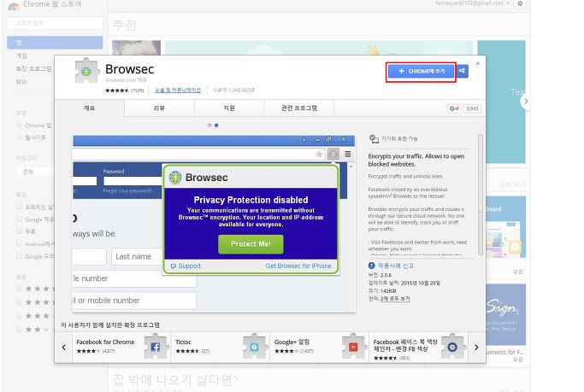The height and width of the screenshot is (392, 584).
Task: Toggle the 오프라인 실행 checkbox
Action: [20, 207]
